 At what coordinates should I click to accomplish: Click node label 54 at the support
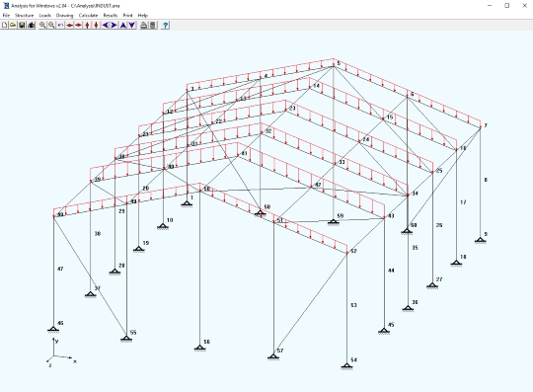click(x=354, y=359)
